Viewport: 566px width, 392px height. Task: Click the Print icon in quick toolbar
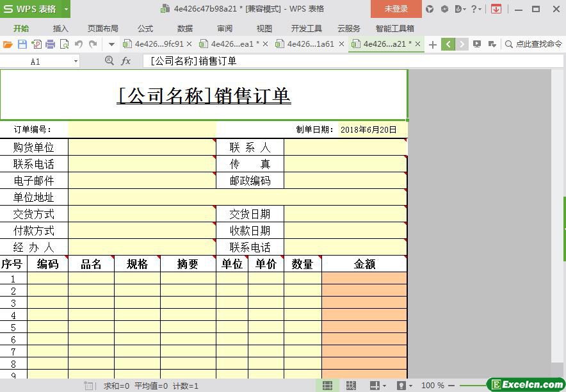pos(50,44)
